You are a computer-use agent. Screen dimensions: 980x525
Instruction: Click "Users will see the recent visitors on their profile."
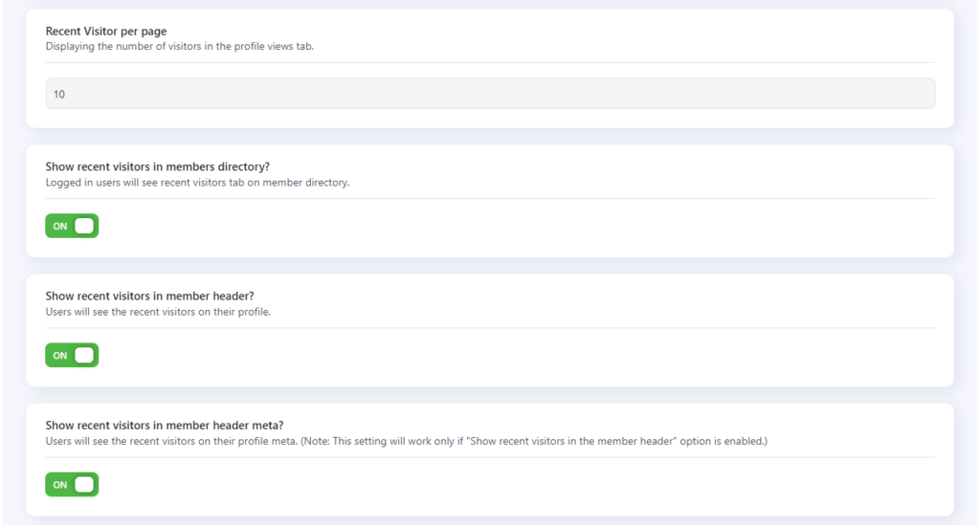click(158, 312)
